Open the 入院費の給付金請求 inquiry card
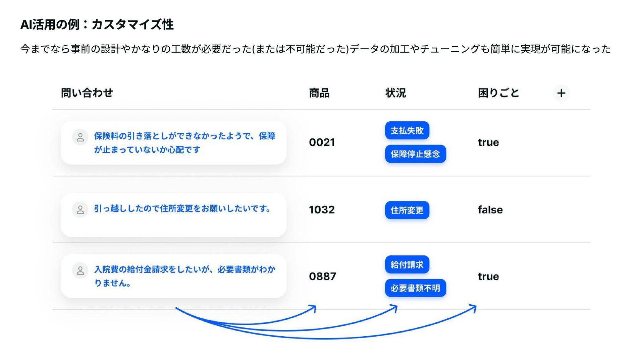The width and height of the screenshot is (644, 362). tap(174, 276)
